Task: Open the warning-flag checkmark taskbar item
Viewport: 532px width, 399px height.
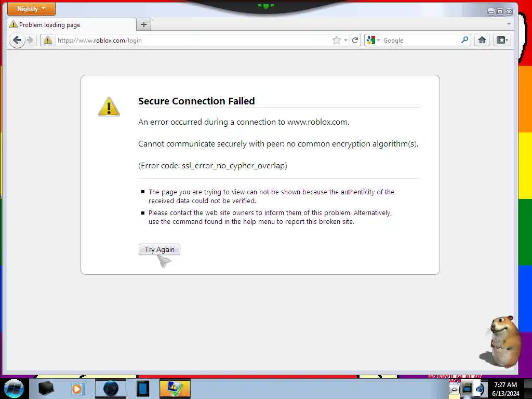Action: [175, 389]
